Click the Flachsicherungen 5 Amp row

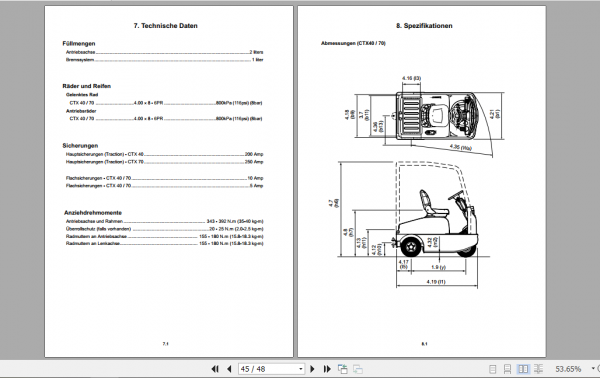165,186
